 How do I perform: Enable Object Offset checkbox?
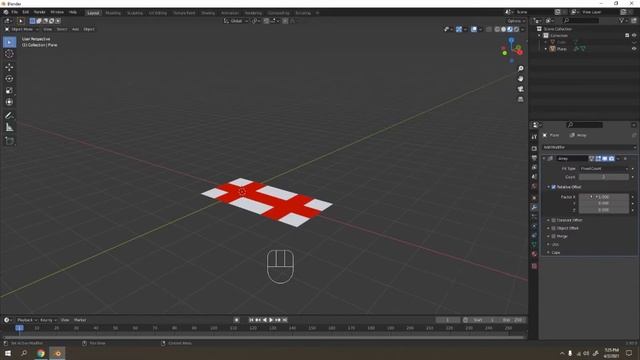point(554,228)
